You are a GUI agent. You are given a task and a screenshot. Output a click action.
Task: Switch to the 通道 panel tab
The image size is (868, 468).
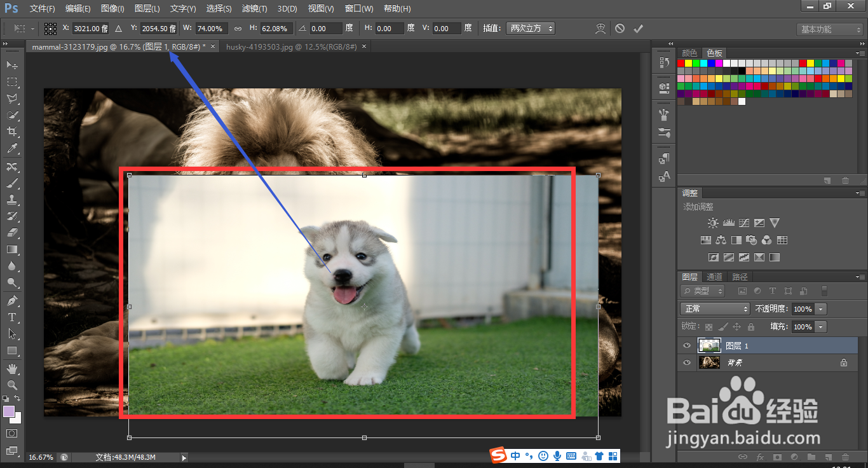point(715,277)
